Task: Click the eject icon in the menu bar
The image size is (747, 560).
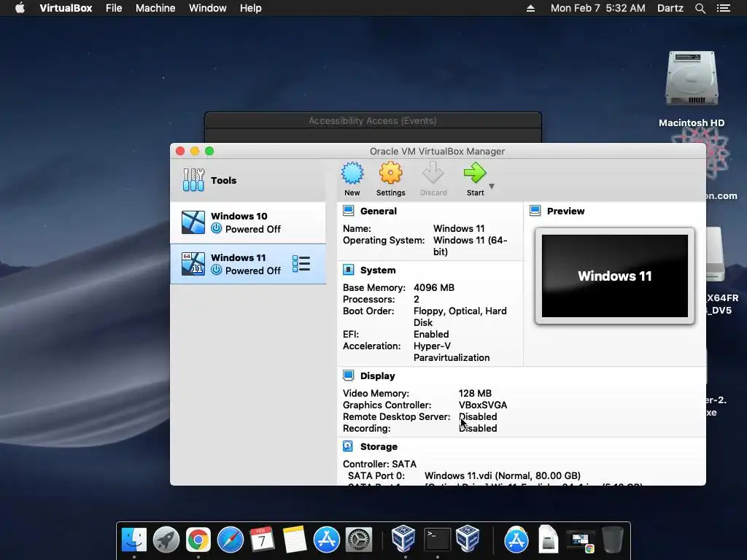Action: pos(530,8)
